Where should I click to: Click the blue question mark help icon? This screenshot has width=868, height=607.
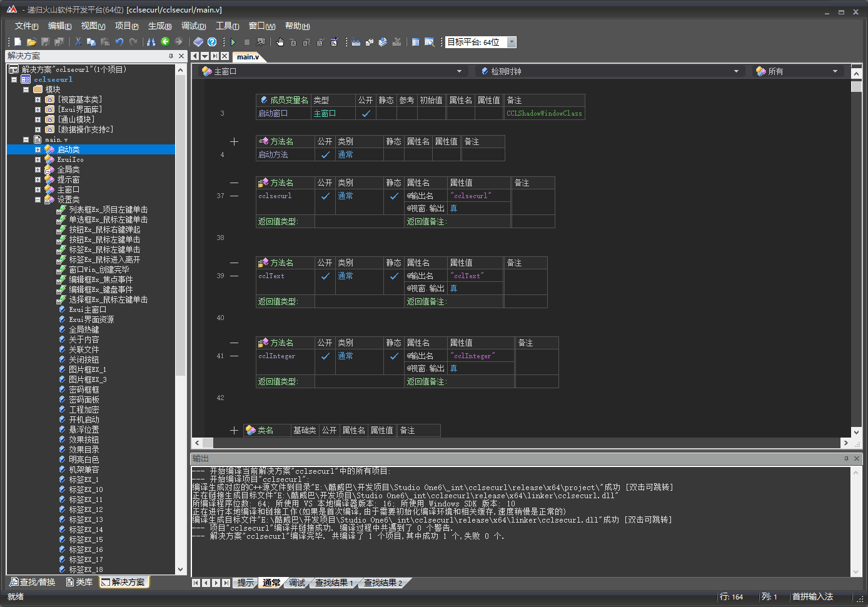(212, 42)
